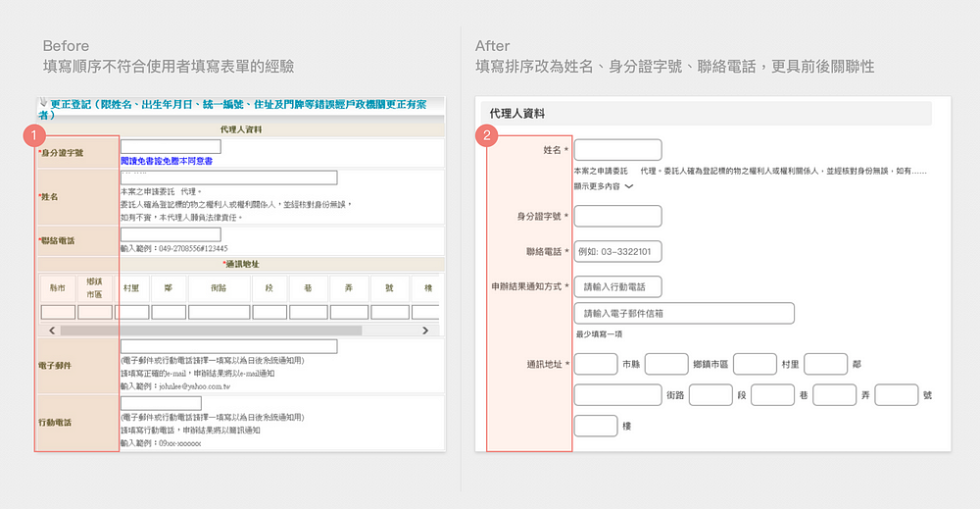This screenshot has height=509, width=980.
Task: Click the 樓 address box in After form
Action: [x=596, y=426]
